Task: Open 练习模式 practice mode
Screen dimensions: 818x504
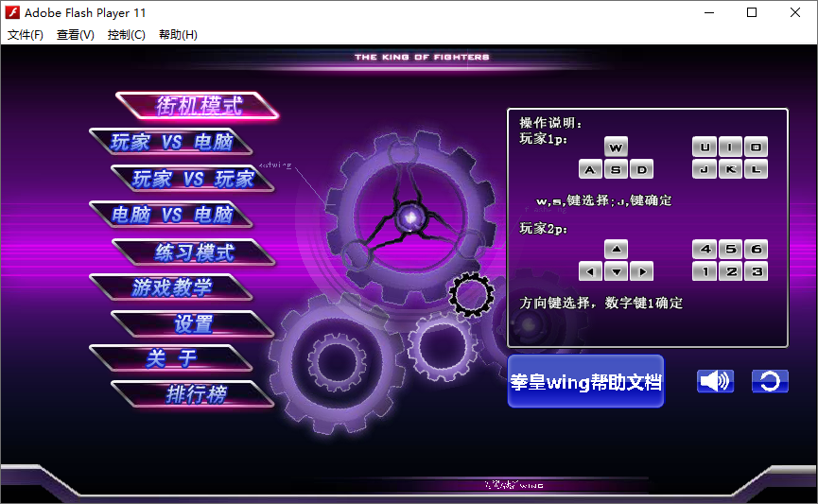Action: coord(194,252)
